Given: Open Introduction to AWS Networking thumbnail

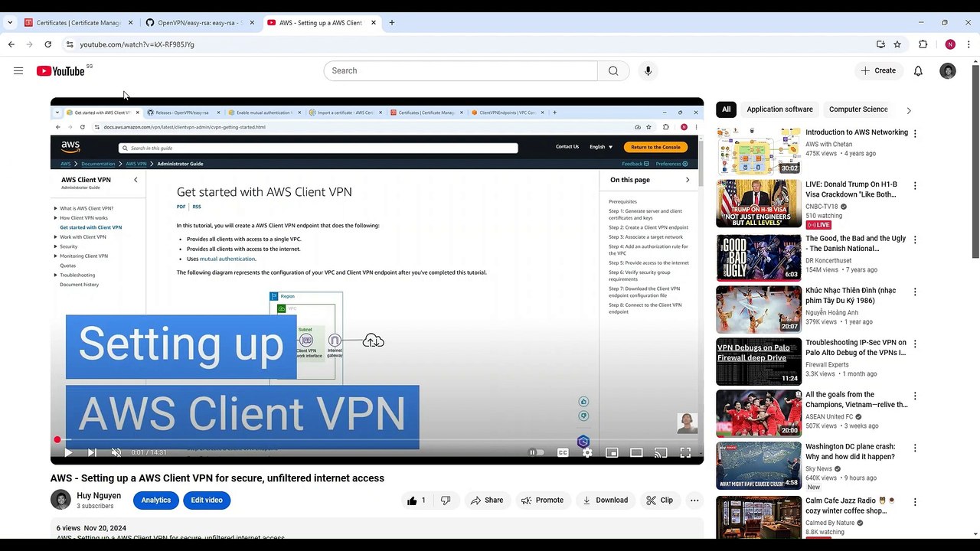Looking at the screenshot, I should point(759,151).
